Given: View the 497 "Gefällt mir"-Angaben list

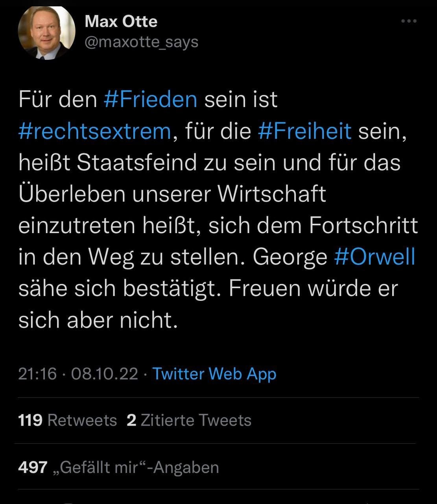Looking at the screenshot, I should click(118, 467).
